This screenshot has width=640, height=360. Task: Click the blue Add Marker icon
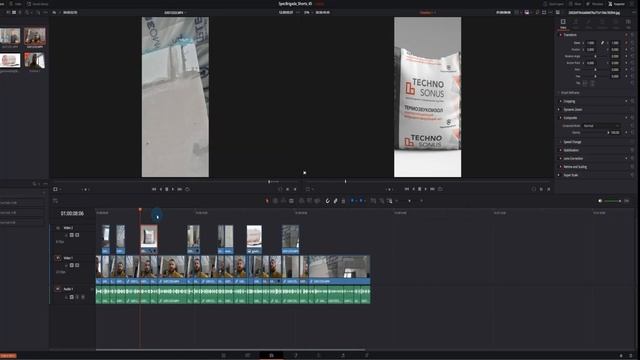click(361, 201)
